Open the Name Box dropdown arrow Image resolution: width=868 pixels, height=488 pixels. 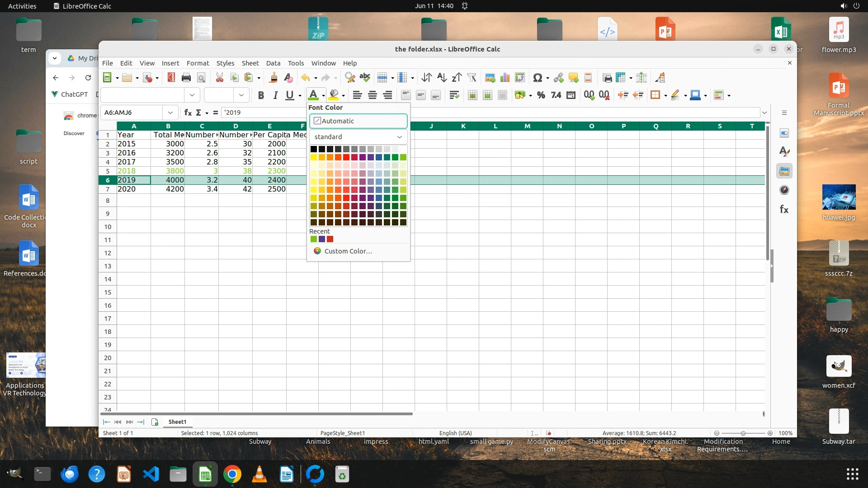point(170,113)
